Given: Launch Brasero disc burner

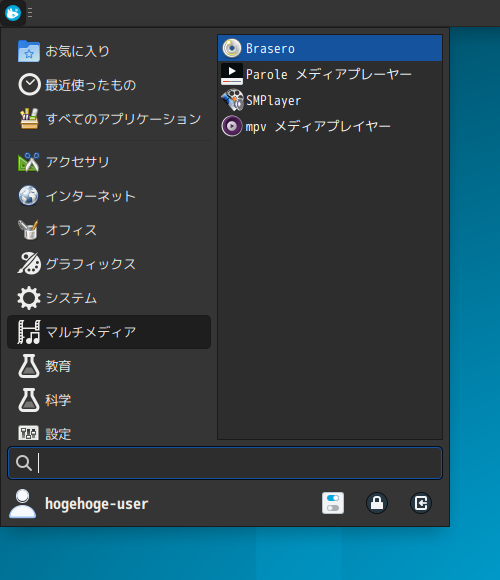Looking at the screenshot, I should [x=330, y=48].
